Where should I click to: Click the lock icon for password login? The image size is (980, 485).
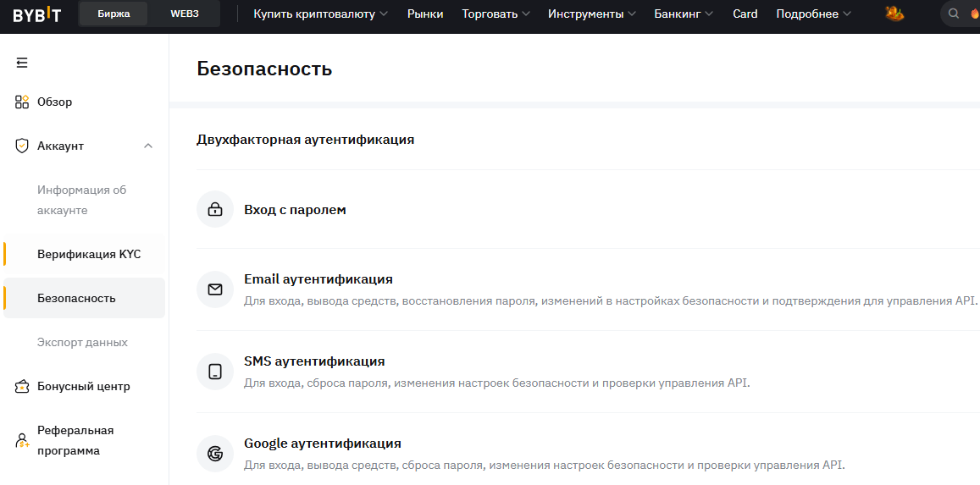(215, 209)
